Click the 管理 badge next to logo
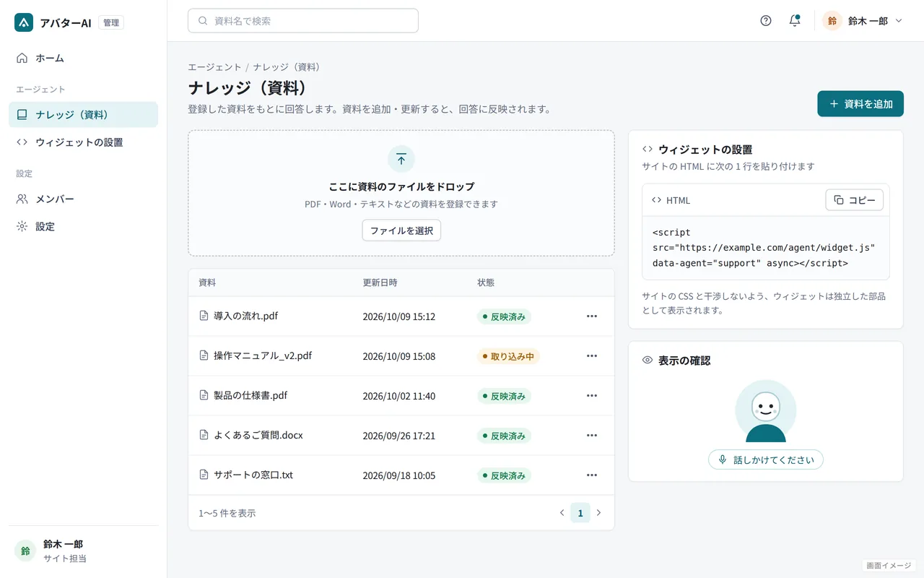924x578 pixels. click(111, 22)
